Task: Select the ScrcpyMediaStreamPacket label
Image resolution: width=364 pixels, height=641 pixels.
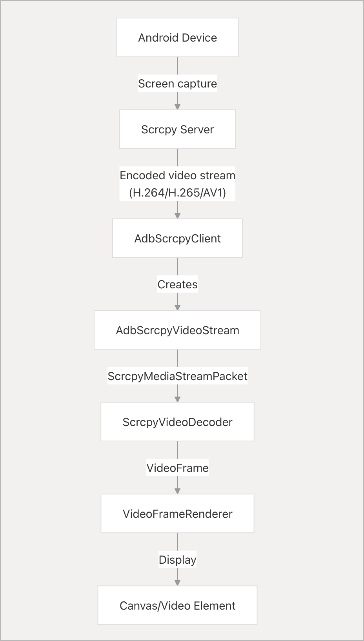Action: click(x=177, y=376)
